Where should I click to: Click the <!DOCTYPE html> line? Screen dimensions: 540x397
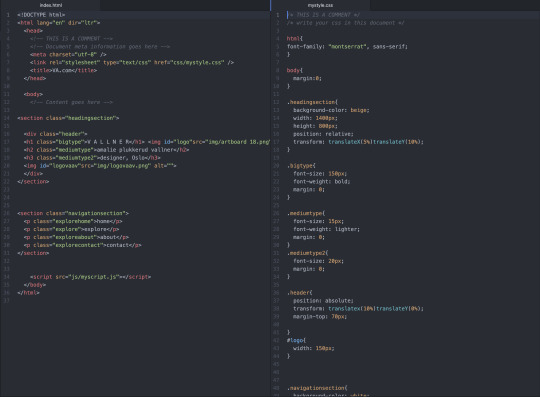click(x=41, y=15)
